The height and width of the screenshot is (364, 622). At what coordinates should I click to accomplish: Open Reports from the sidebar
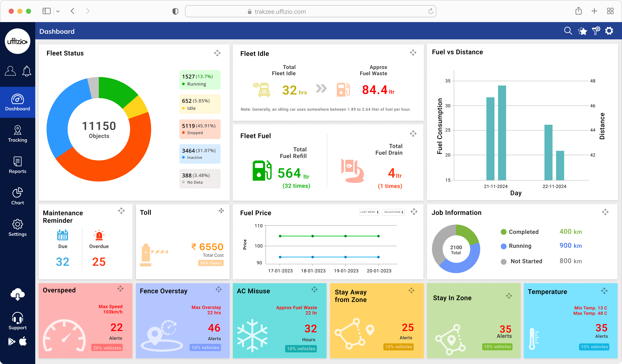tap(18, 165)
